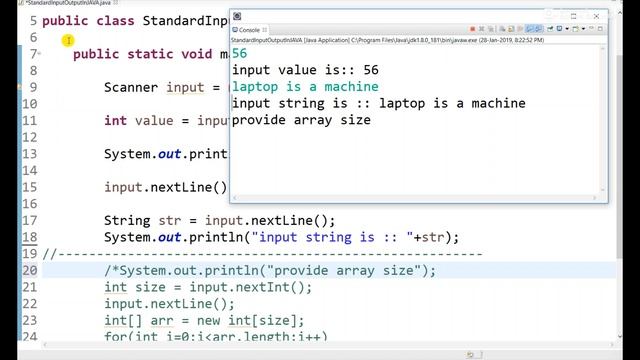The width and height of the screenshot is (640, 360).
Task: Click 'int size = input.nextInt();' line 21
Action: 208,287
